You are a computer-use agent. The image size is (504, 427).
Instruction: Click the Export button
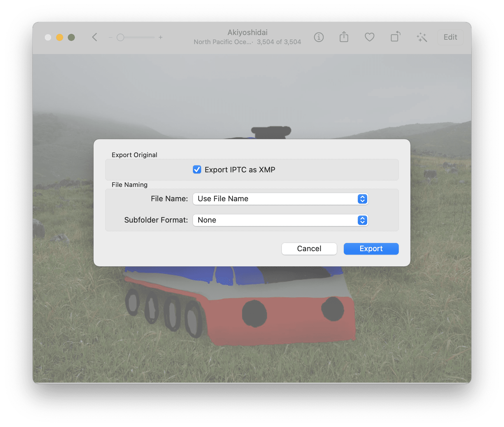[371, 249]
